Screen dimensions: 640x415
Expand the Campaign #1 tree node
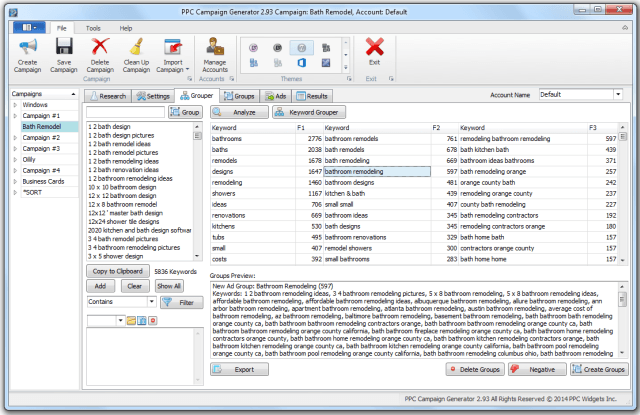(x=14, y=116)
